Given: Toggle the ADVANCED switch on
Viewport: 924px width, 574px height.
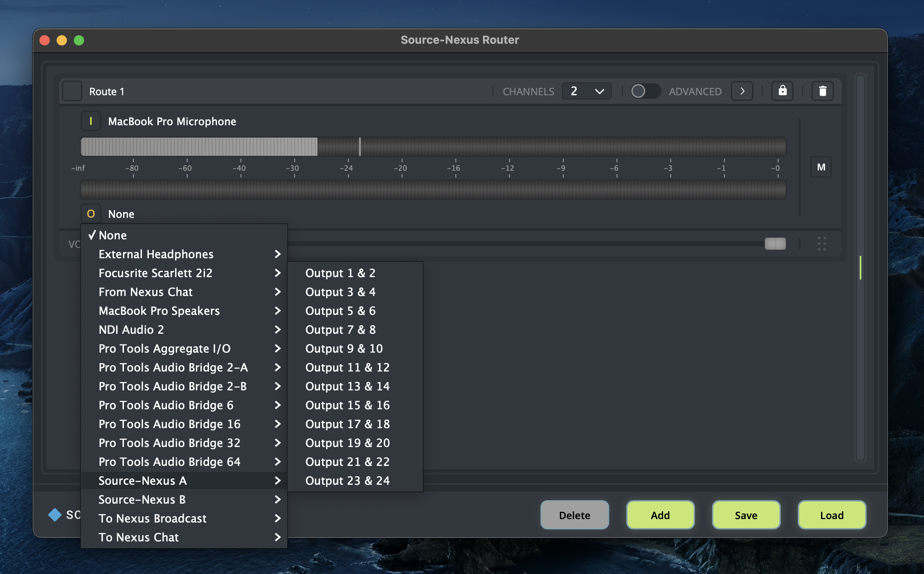Looking at the screenshot, I should 645,91.
